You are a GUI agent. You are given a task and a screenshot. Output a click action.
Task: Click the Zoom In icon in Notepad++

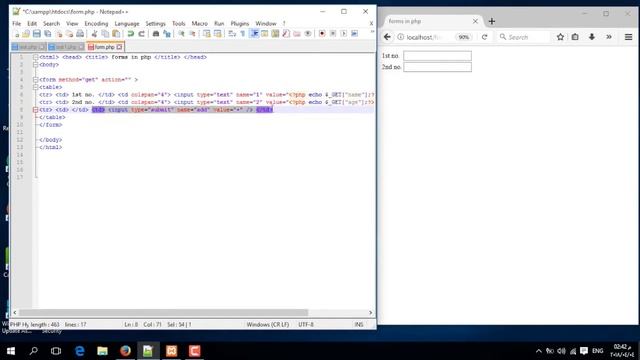pyautogui.click(x=181, y=34)
